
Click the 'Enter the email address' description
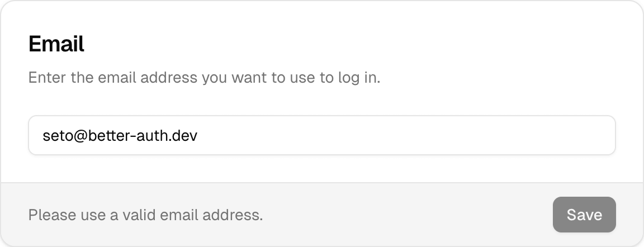[204, 77]
